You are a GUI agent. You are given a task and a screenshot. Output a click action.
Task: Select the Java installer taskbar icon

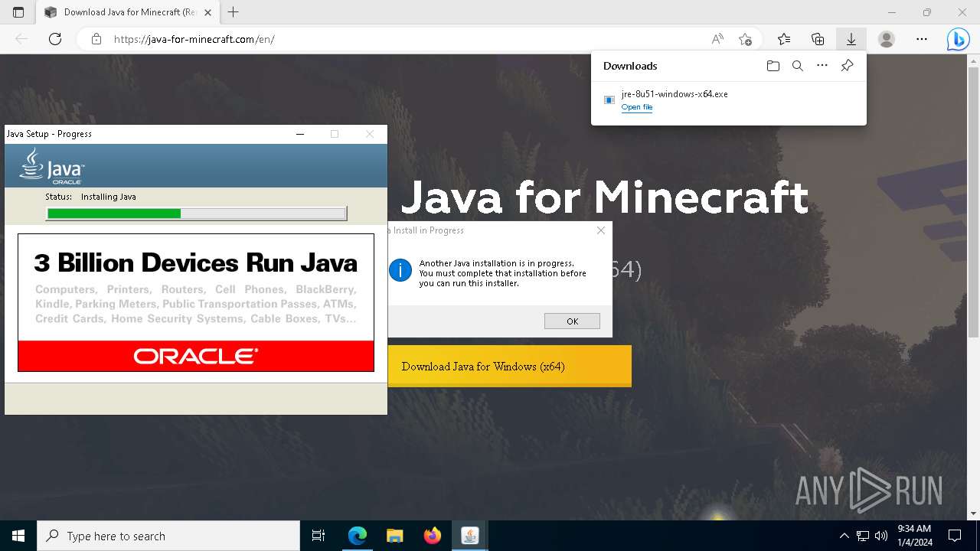pyautogui.click(x=470, y=536)
